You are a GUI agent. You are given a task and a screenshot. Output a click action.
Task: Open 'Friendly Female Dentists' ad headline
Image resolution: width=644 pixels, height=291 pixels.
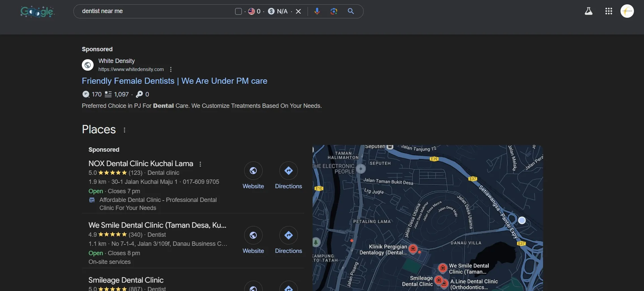174,81
